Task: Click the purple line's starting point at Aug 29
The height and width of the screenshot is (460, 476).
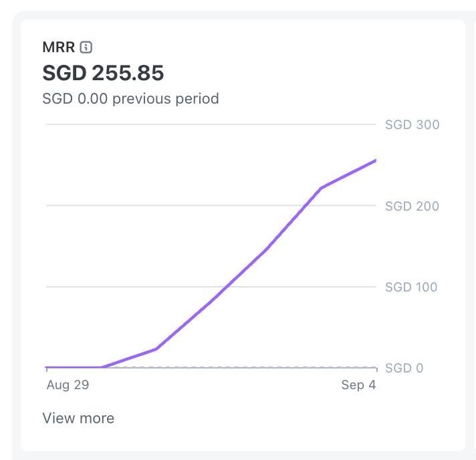Action: click(47, 368)
